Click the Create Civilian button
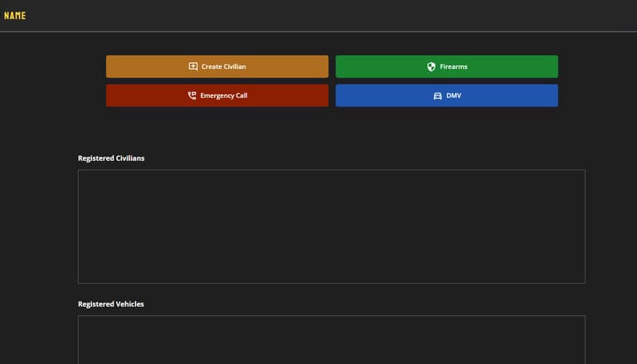Screen dimensions: 637x364 [217, 66]
